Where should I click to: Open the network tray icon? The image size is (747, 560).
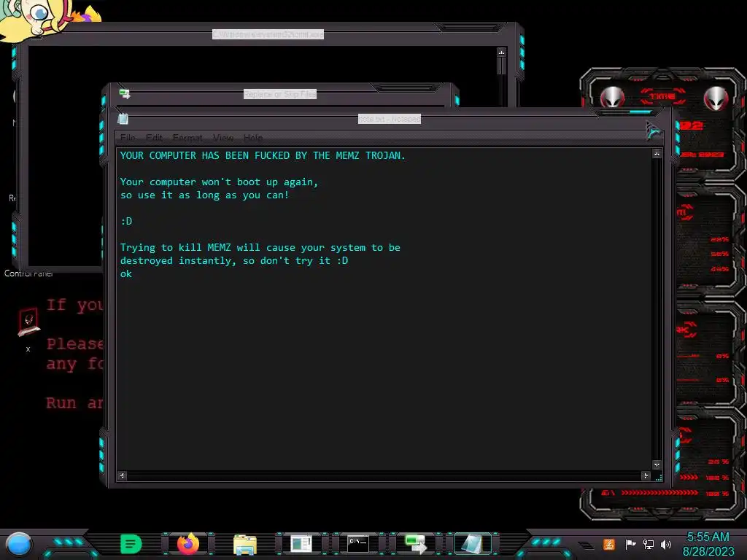click(649, 544)
